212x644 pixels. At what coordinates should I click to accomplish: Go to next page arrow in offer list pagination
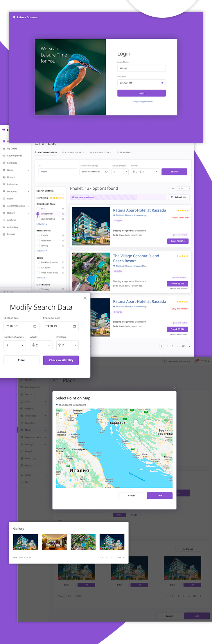[189, 346]
